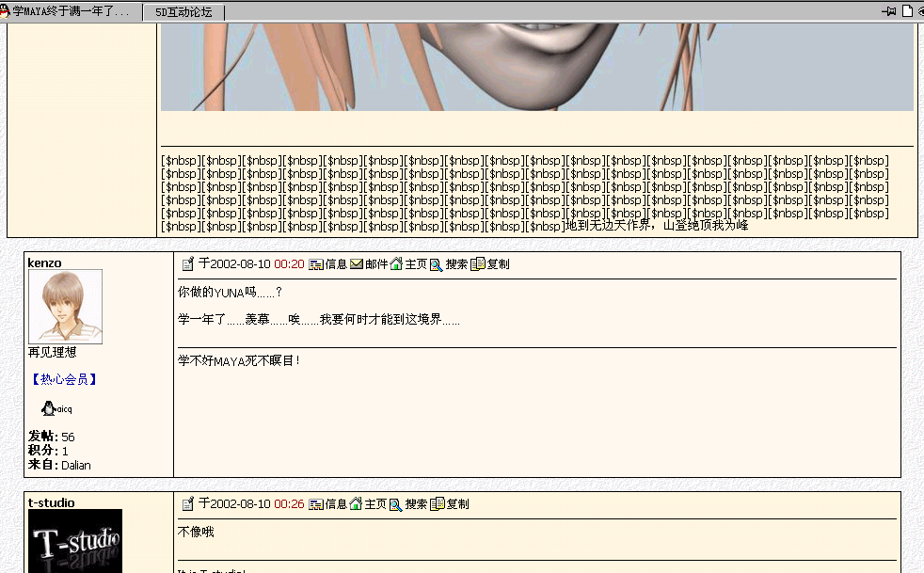Image resolution: width=924 pixels, height=573 pixels.
Task: Click the 复制 icon in t-studio's post
Action: pos(438,504)
